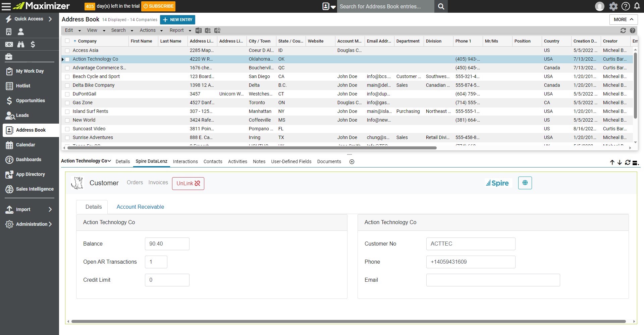Open the Actions dropdown menu

[x=151, y=30]
